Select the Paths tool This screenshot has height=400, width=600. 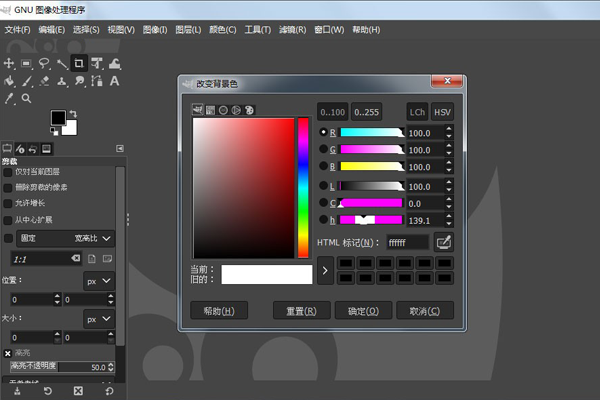click(x=97, y=81)
